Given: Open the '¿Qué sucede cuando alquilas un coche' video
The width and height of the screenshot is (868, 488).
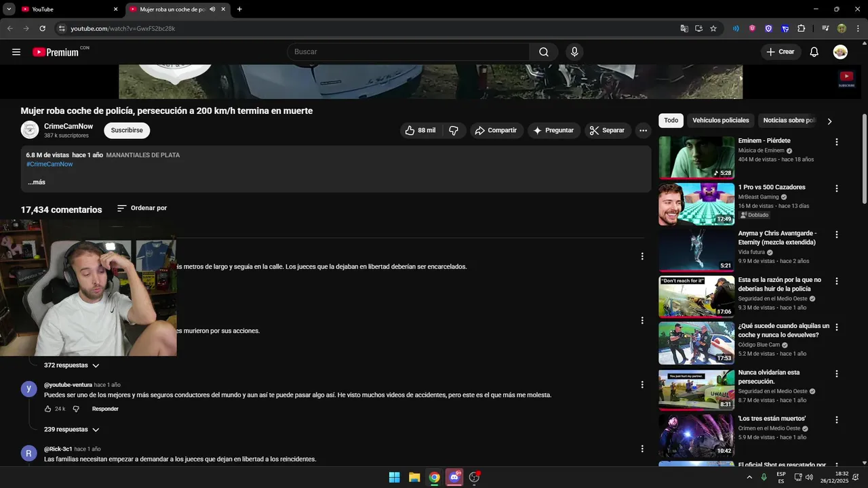Looking at the screenshot, I should (x=783, y=330).
